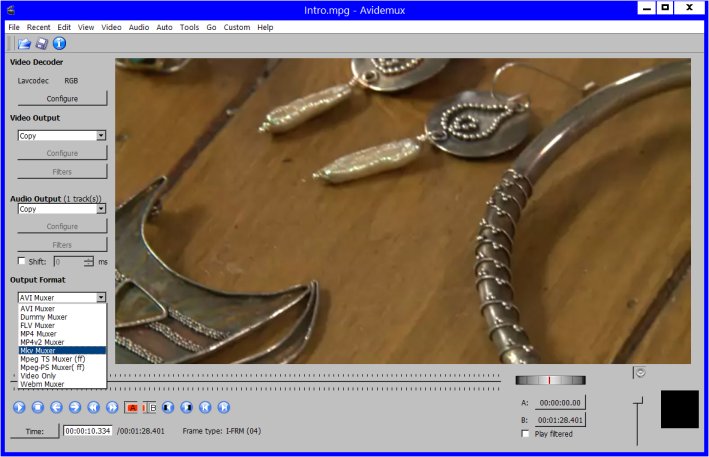Click the Time: button

click(35, 431)
